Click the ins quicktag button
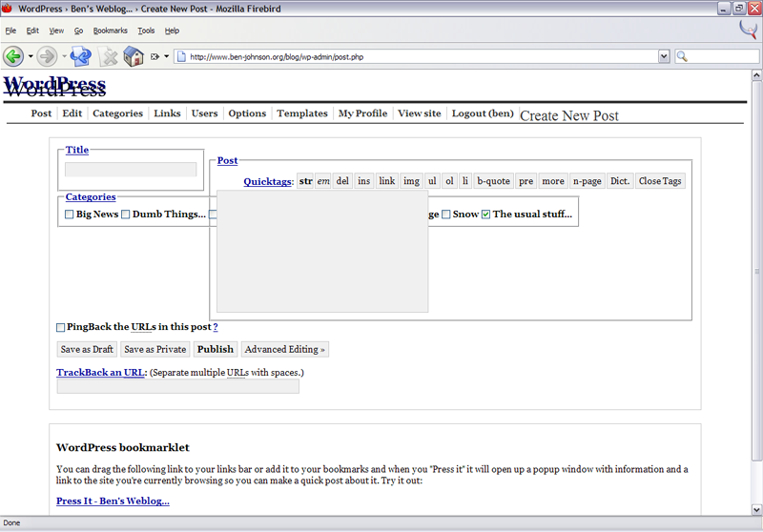Image resolution: width=763 pixels, height=532 pixels. tap(364, 181)
